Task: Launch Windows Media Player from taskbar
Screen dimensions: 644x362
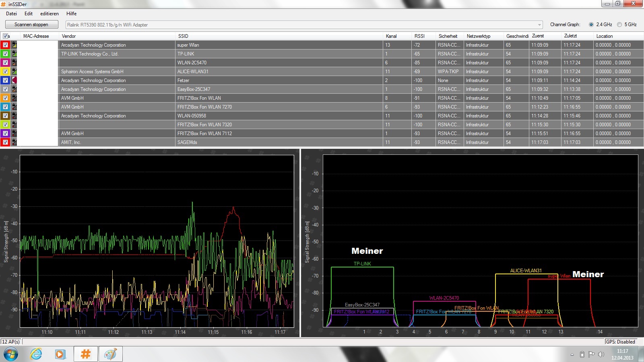Action: tap(60, 354)
